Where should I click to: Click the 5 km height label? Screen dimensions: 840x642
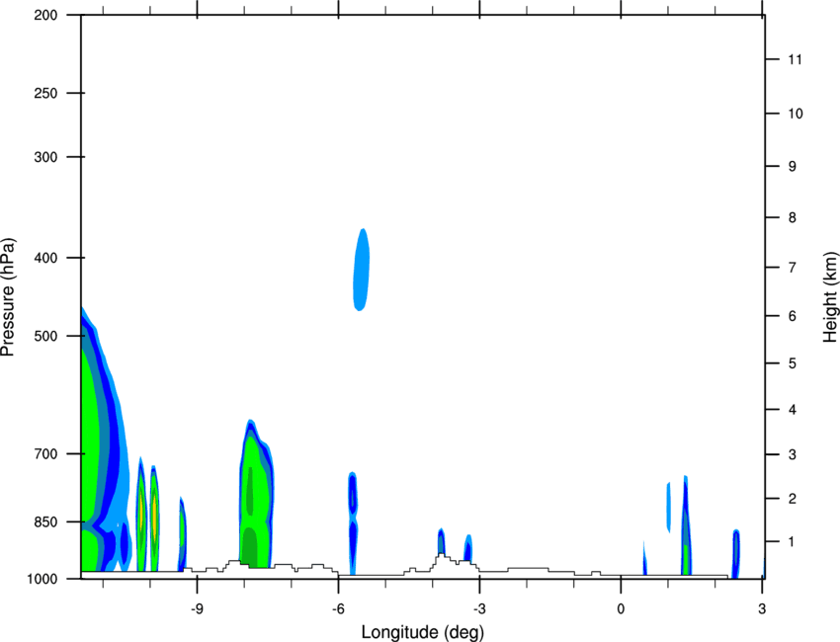click(x=793, y=363)
